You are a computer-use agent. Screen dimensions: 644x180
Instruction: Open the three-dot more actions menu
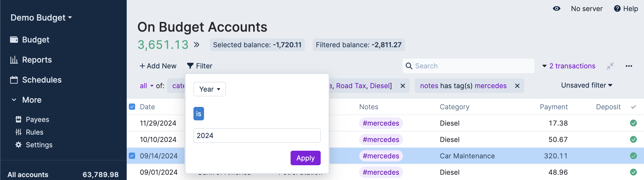(629, 66)
